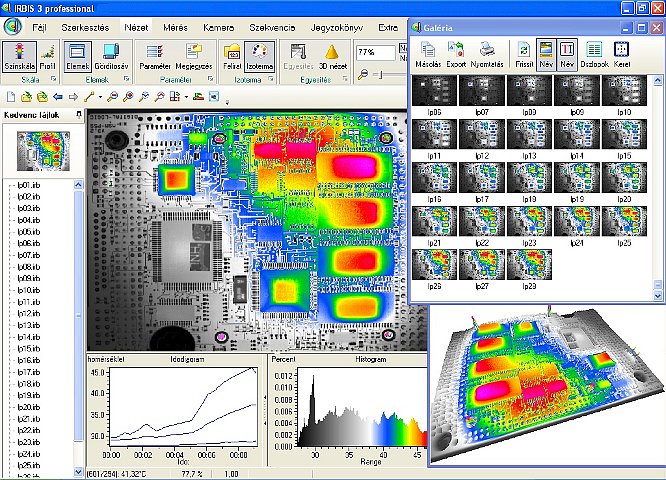
Task: Toggle the Név button with text icon
Action: 567,54
